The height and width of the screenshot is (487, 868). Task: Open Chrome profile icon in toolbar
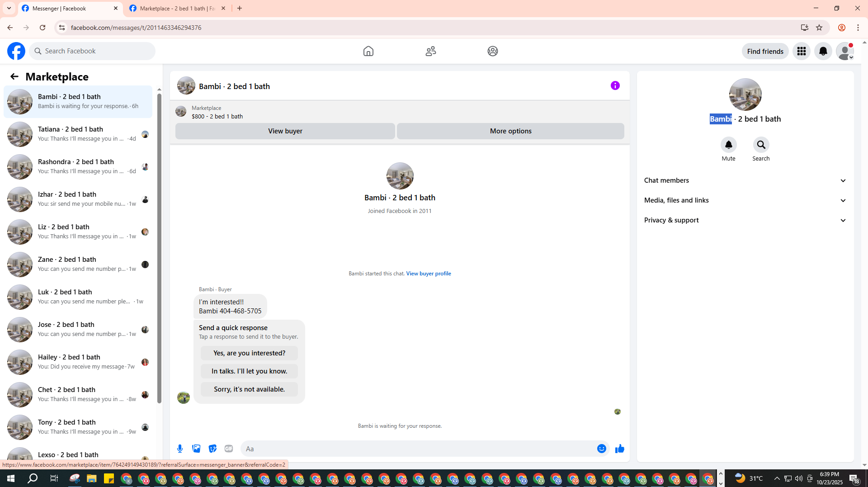tap(842, 28)
